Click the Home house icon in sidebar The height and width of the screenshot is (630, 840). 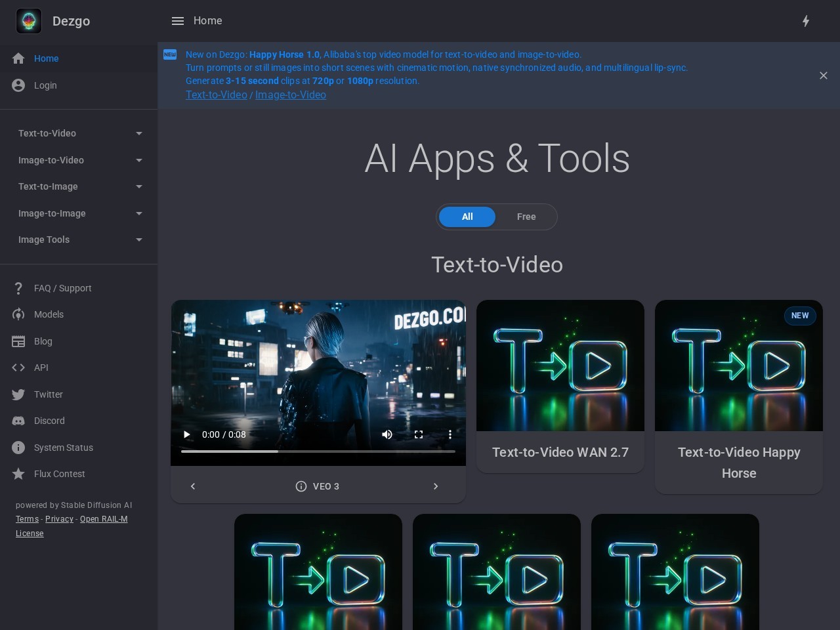pos(18,58)
